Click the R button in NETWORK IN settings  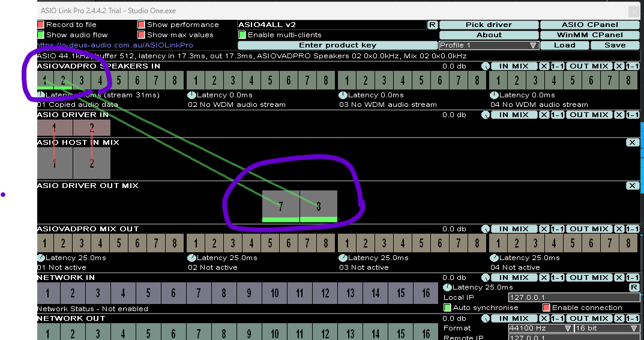(x=634, y=287)
